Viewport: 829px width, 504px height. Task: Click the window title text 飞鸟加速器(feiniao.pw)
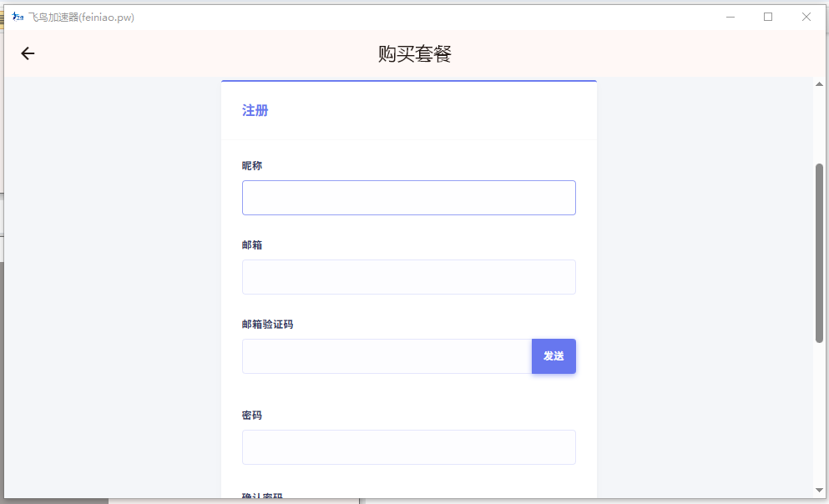tap(81, 17)
